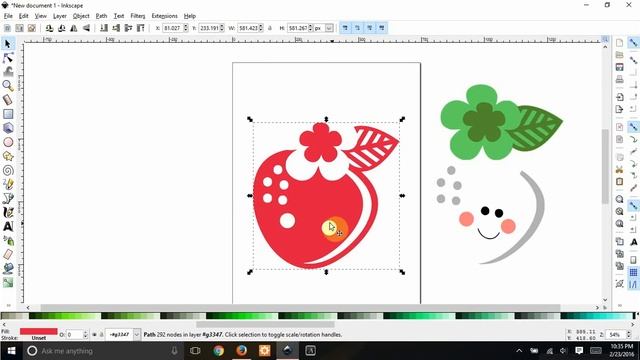Viewport: 640px width, 360px height.
Task: Toggle scale stroke width with object
Action: click(345, 28)
